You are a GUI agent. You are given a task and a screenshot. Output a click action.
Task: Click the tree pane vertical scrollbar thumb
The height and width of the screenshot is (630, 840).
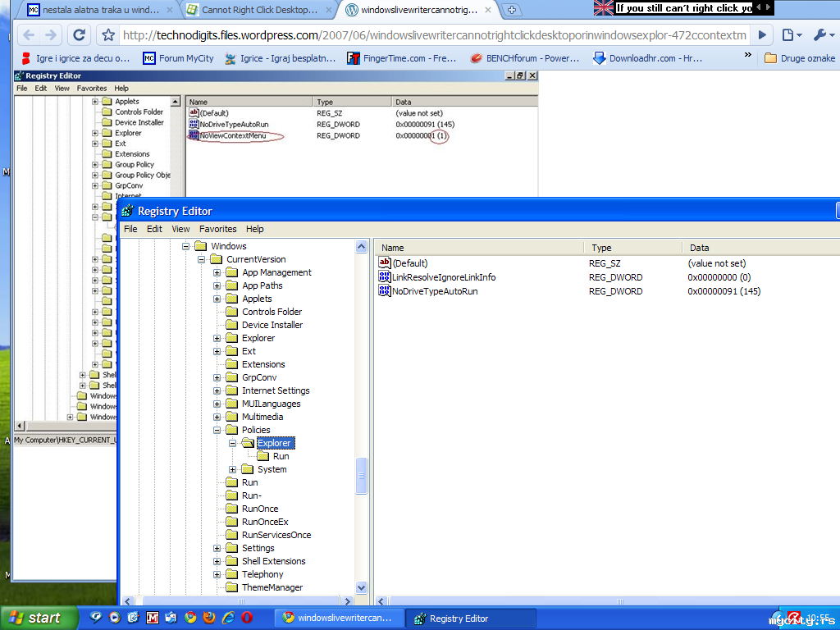click(361, 476)
